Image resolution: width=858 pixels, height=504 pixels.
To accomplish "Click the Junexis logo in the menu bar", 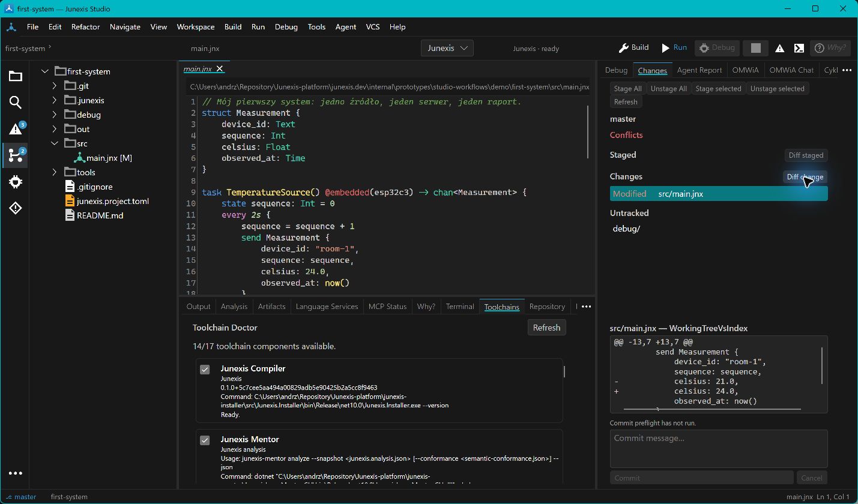I will 11,27.
